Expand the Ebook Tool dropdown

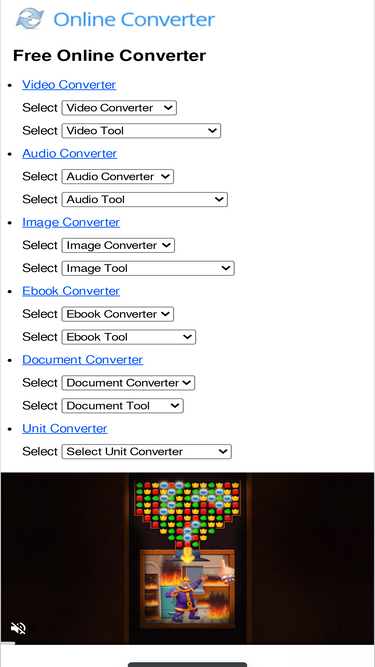[128, 337]
